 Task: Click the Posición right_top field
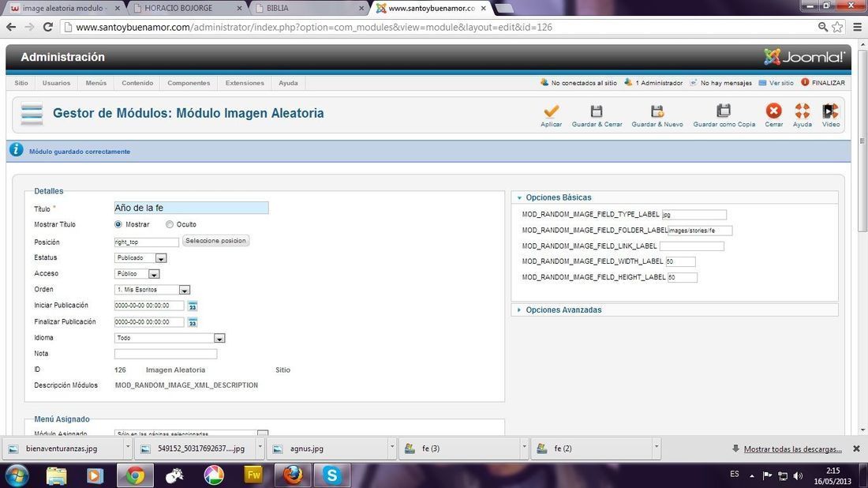tap(147, 242)
